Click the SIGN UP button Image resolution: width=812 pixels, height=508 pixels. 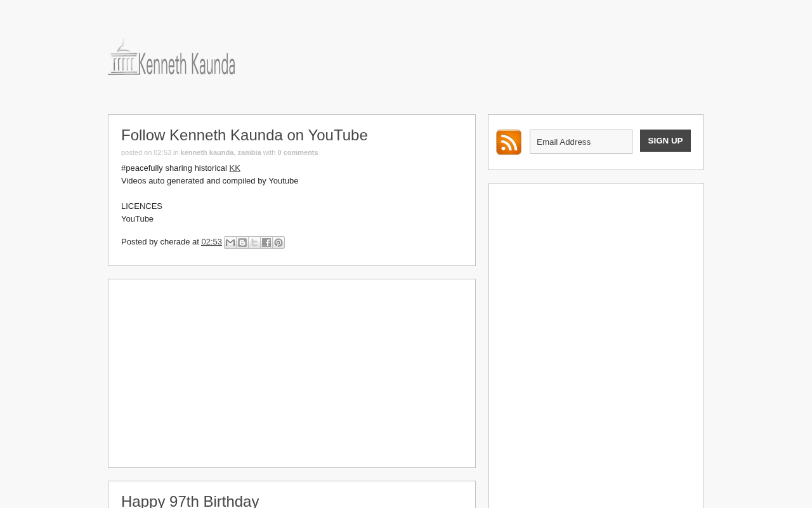pyautogui.click(x=665, y=141)
